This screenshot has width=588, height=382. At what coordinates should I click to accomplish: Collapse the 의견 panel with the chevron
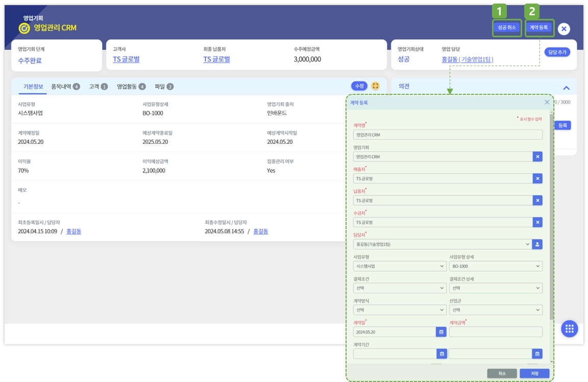[x=566, y=88]
